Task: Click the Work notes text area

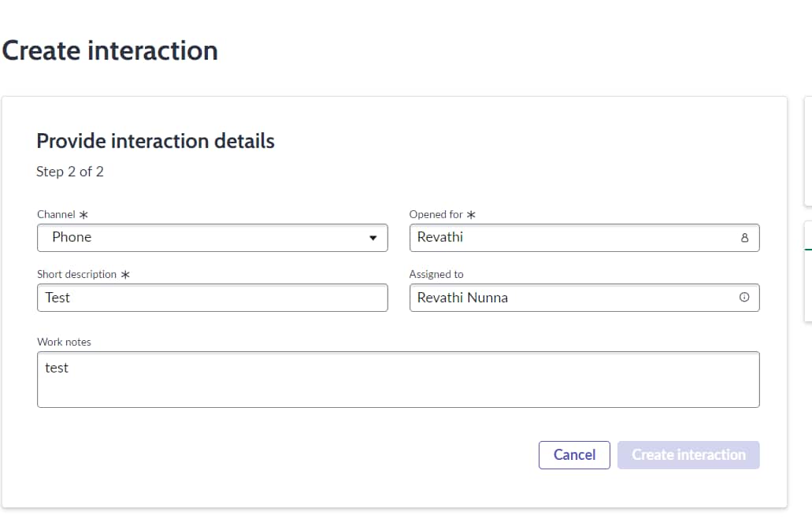Action: (398, 379)
